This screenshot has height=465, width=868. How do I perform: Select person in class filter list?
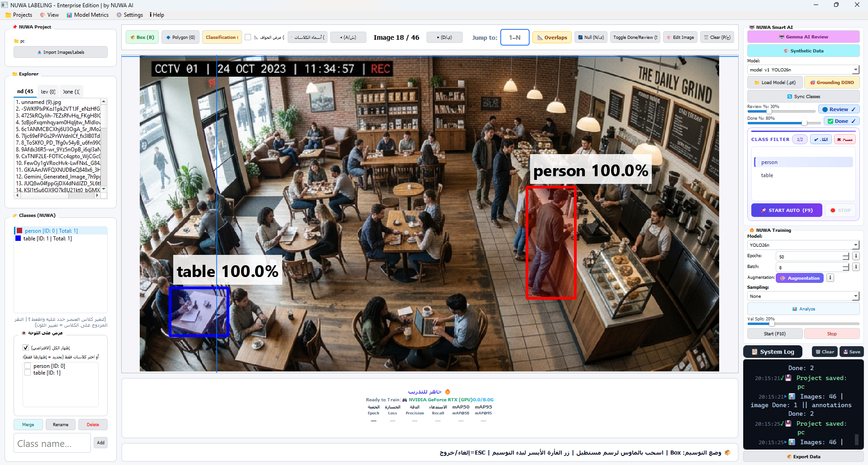coord(803,162)
